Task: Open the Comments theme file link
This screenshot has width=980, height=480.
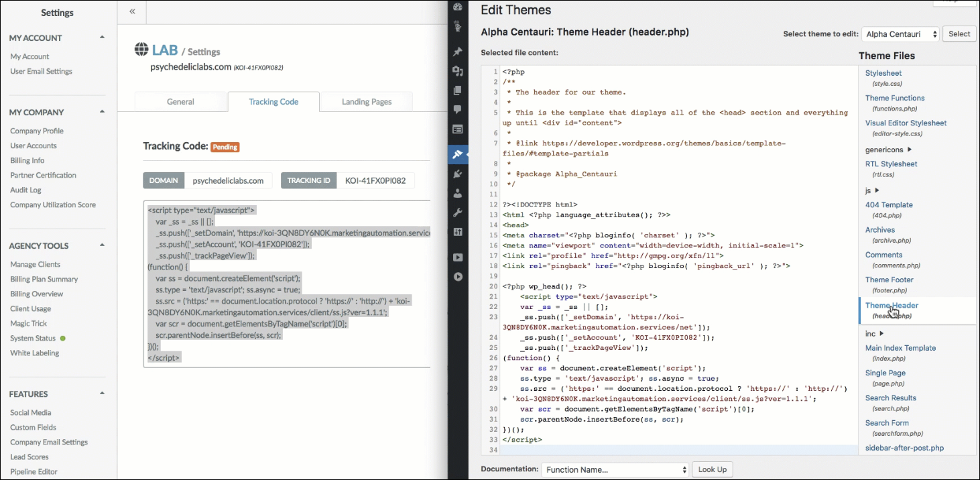Action: (x=884, y=255)
